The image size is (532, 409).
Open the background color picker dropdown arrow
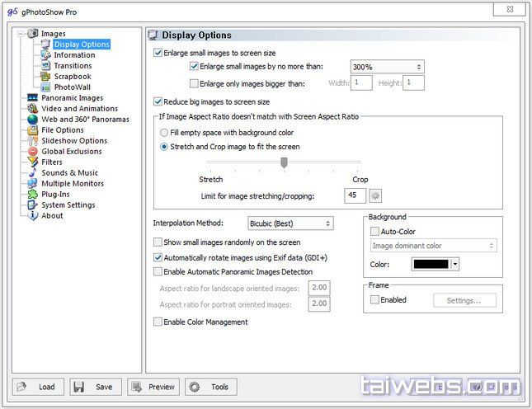pos(455,265)
